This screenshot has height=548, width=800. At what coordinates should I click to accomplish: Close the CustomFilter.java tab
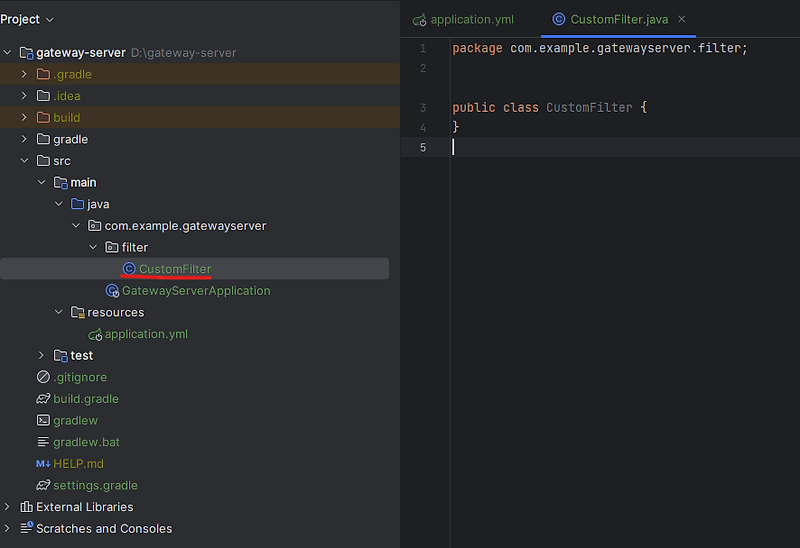(x=682, y=19)
